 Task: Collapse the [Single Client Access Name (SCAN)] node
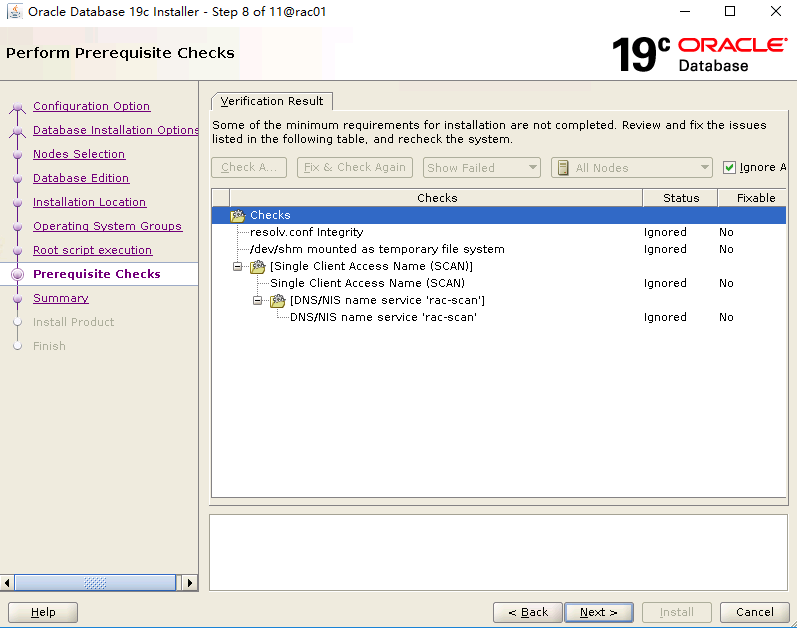[237, 266]
